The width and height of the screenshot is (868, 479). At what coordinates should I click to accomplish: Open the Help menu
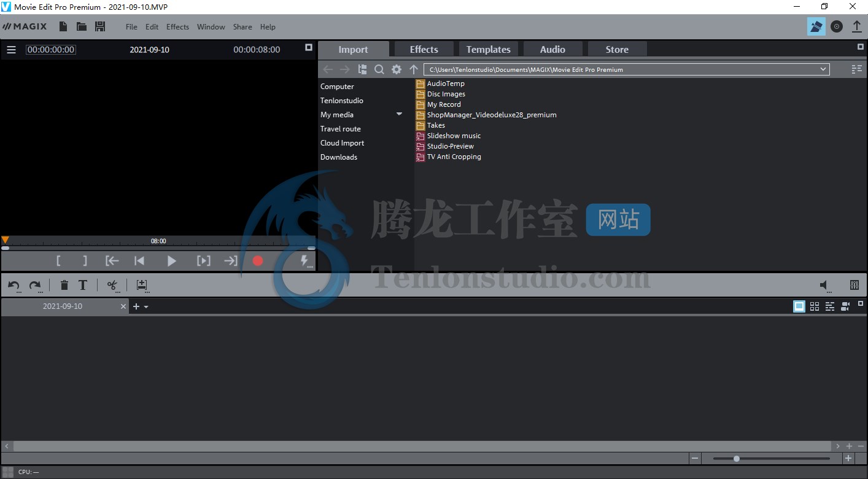(268, 26)
